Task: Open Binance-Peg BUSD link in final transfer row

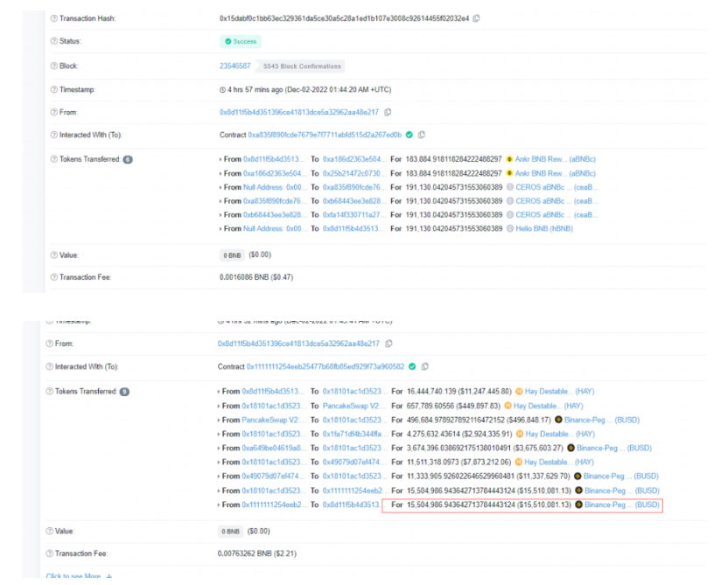Action: (x=622, y=505)
